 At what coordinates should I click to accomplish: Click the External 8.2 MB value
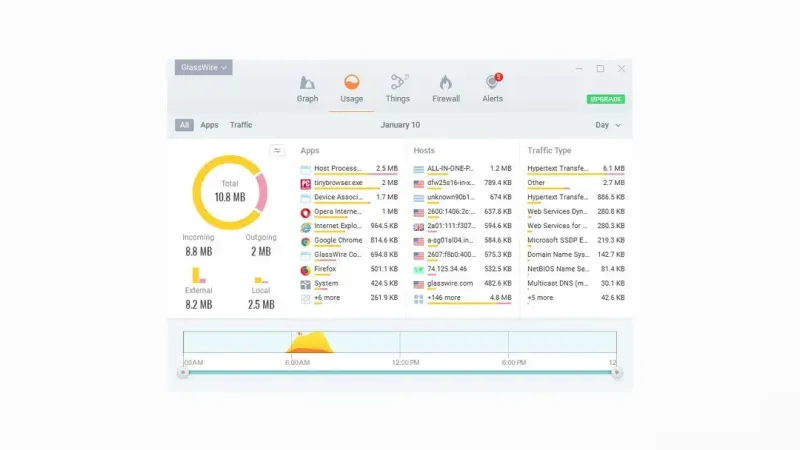(198, 305)
